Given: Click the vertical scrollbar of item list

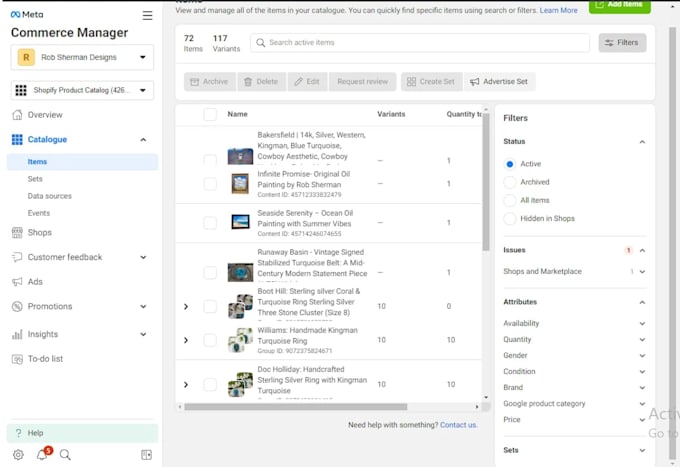Looking at the screenshot, I should coord(486,182).
